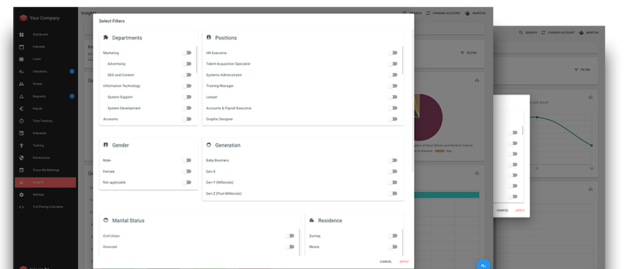The width and height of the screenshot is (644, 269).
Task: Enable Gen Z (Post-Millenials) toggle
Action: point(393,193)
